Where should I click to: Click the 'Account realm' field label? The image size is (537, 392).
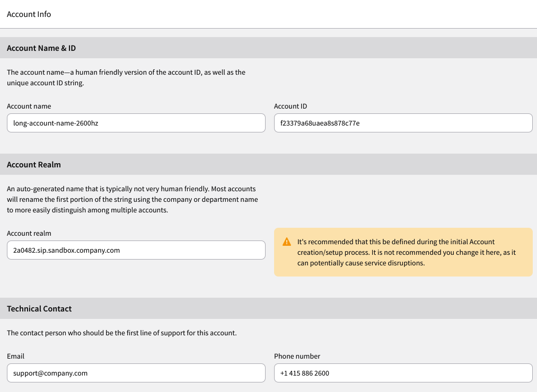pyautogui.click(x=29, y=233)
